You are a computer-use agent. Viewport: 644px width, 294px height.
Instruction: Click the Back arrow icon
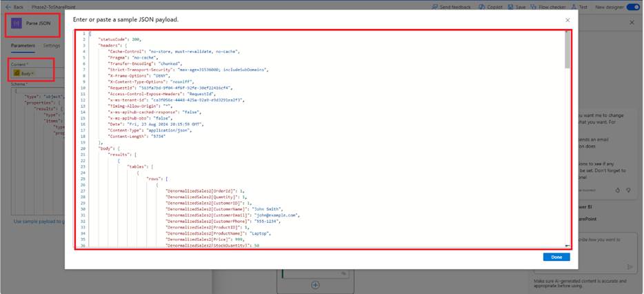point(8,7)
